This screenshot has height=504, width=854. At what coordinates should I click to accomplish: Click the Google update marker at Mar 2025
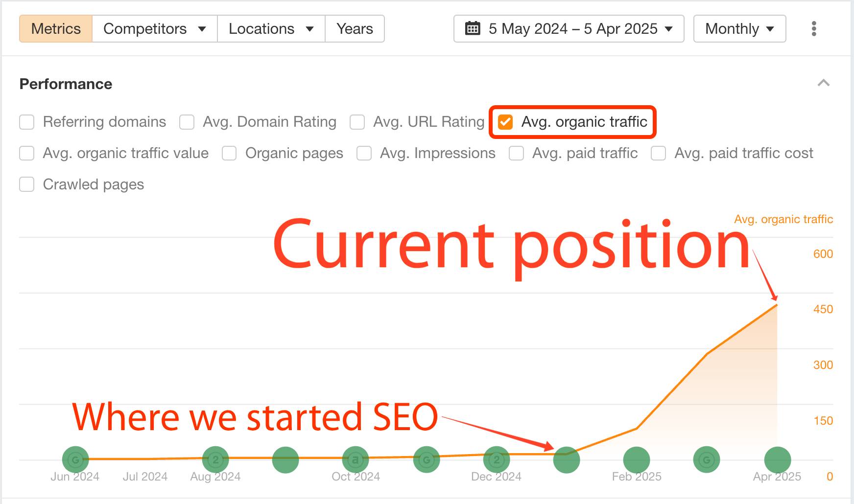[x=707, y=460]
